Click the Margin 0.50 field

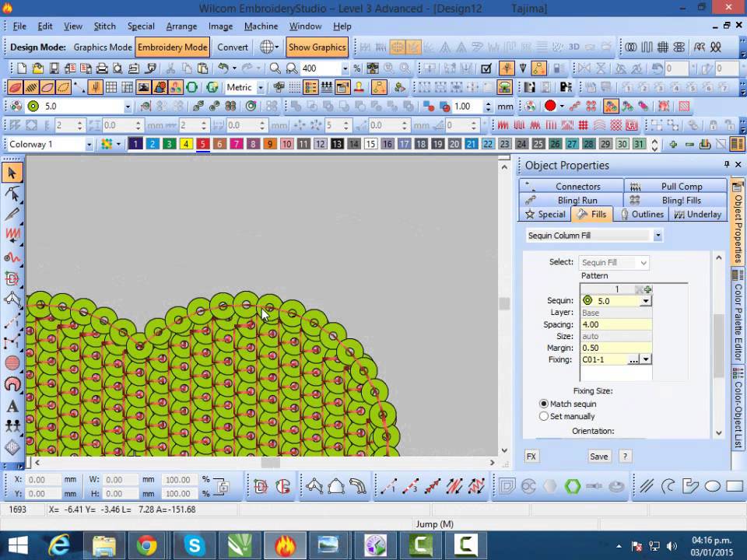615,348
